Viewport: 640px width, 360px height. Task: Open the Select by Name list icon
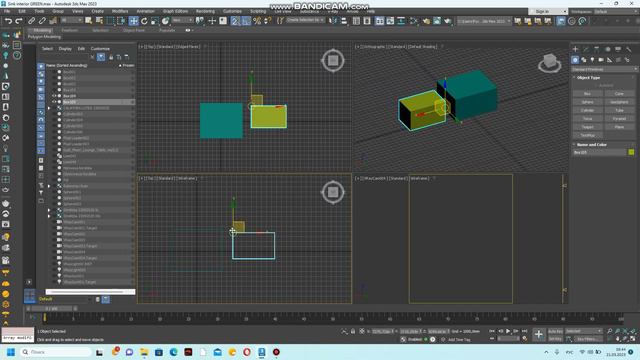tap(99, 21)
